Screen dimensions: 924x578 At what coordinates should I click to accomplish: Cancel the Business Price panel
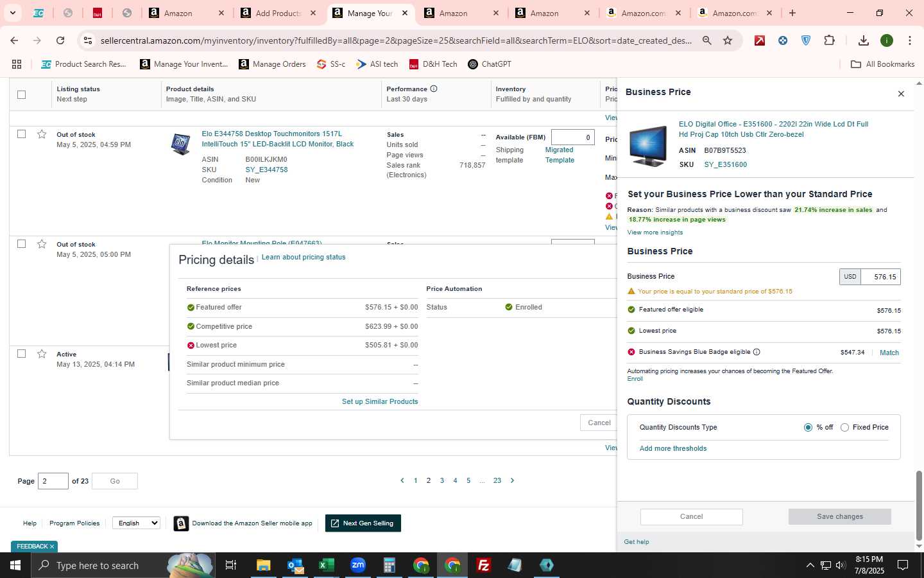click(x=691, y=516)
